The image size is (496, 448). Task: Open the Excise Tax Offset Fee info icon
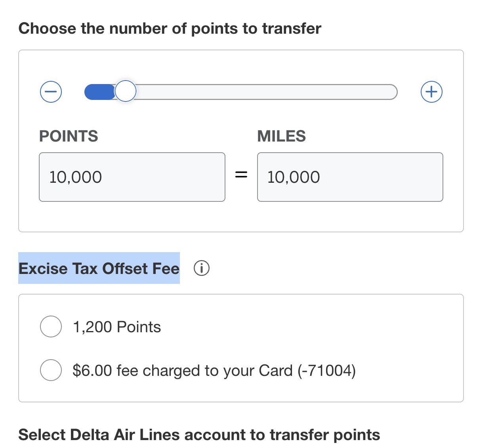point(202,268)
